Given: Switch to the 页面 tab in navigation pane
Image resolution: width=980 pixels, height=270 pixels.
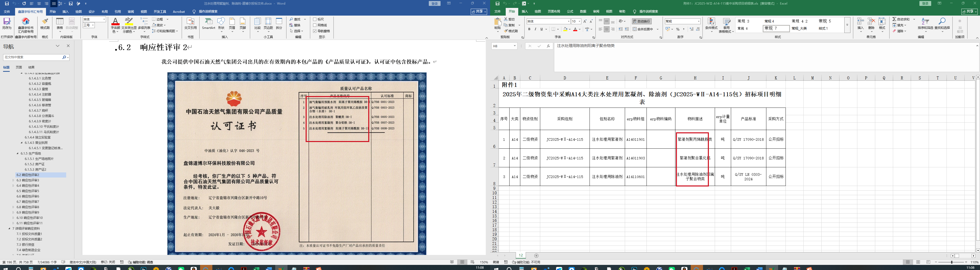Looking at the screenshot, I should [19, 67].
